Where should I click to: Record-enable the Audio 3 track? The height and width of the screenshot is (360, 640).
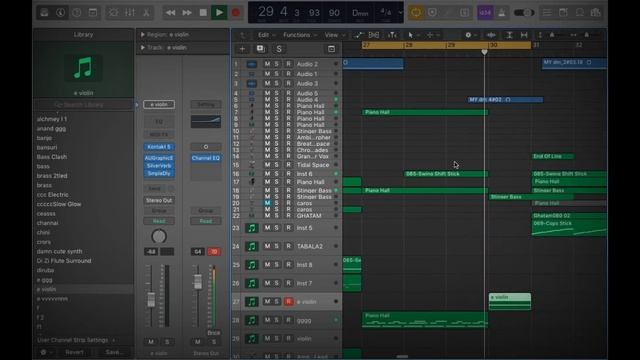point(288,83)
